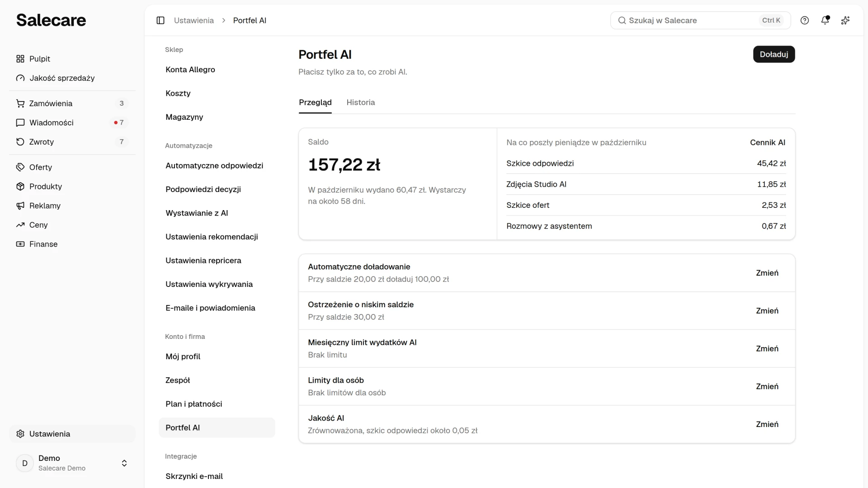Click the Wiadomości chat icon

[20, 122]
